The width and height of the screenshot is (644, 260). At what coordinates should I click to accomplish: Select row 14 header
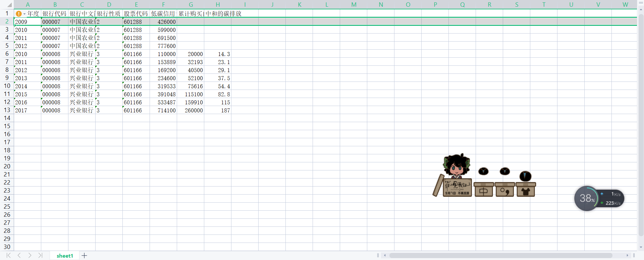[x=7, y=118]
